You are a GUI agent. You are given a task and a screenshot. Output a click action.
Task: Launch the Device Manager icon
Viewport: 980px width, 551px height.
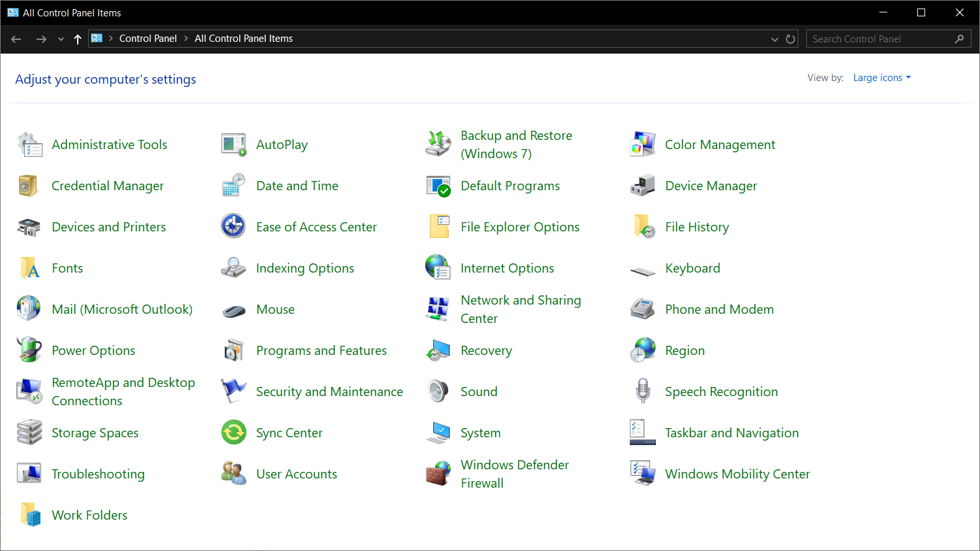(643, 186)
